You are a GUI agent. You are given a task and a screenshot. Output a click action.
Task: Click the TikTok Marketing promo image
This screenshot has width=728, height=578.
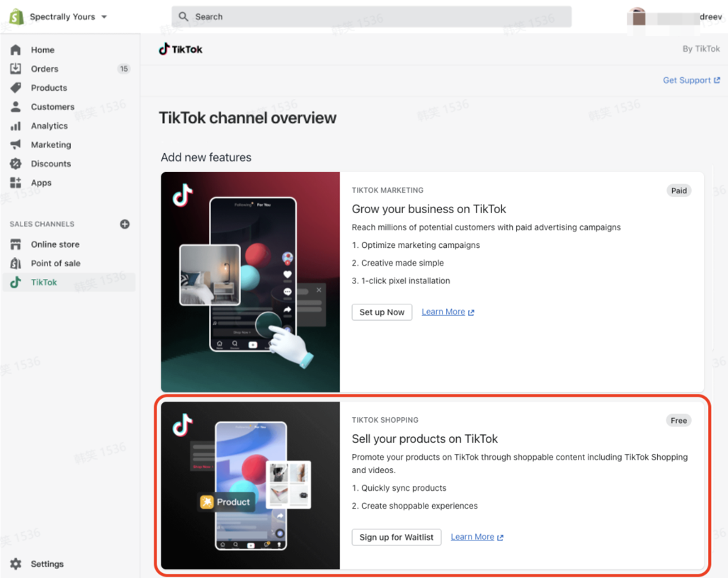[250, 282]
